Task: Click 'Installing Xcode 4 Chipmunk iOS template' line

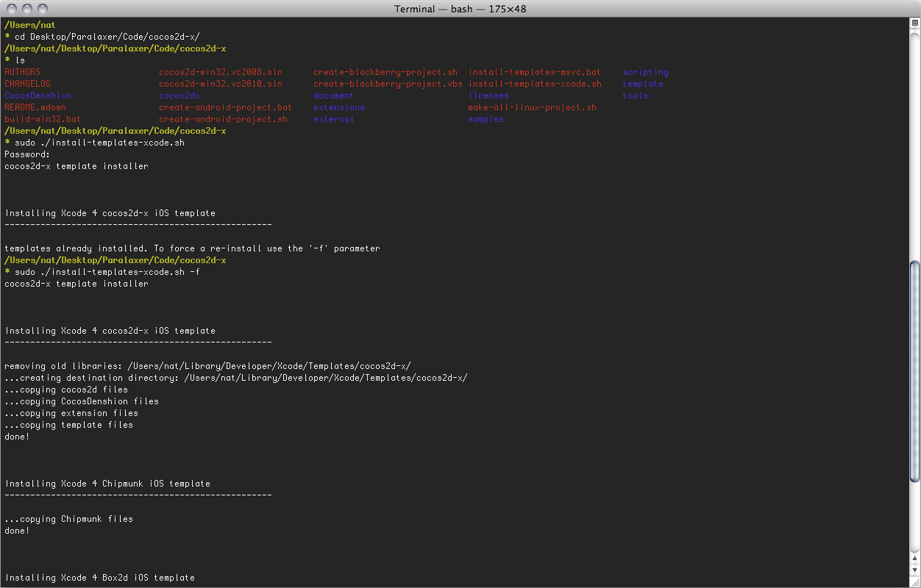Action: click(x=107, y=484)
